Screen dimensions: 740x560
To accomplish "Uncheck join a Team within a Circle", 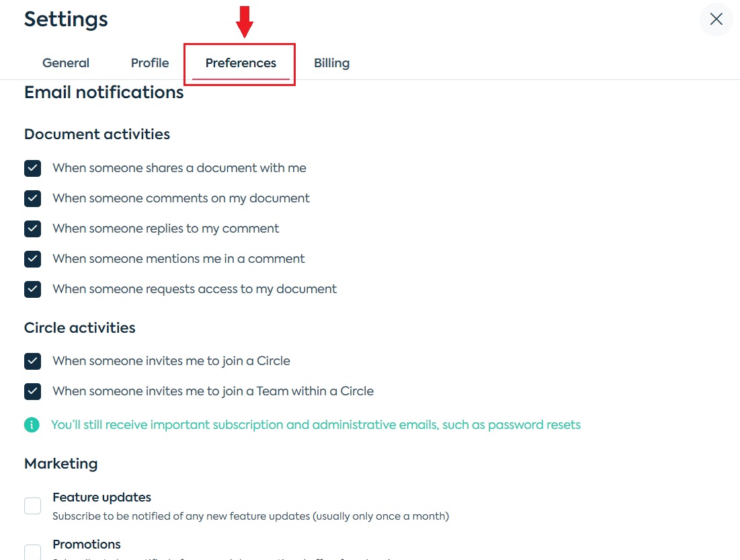I will point(32,391).
